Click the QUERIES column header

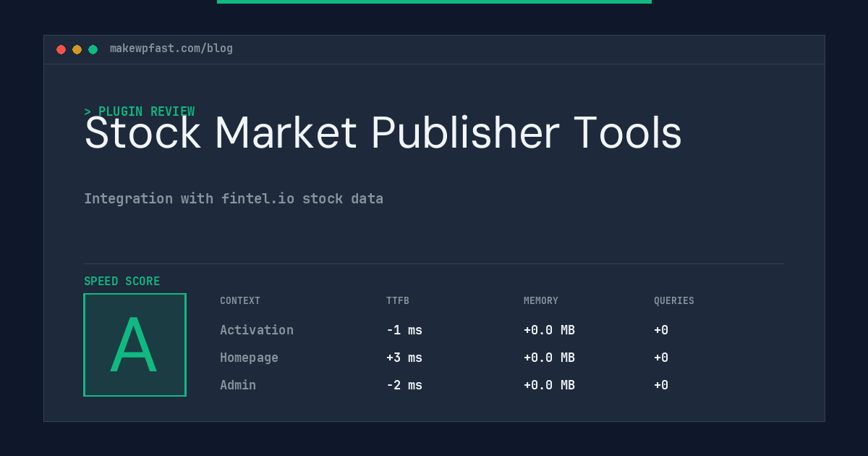click(x=674, y=301)
